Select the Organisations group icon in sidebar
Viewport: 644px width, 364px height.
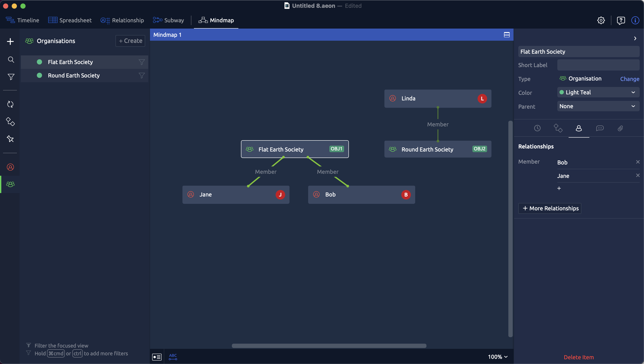10,184
